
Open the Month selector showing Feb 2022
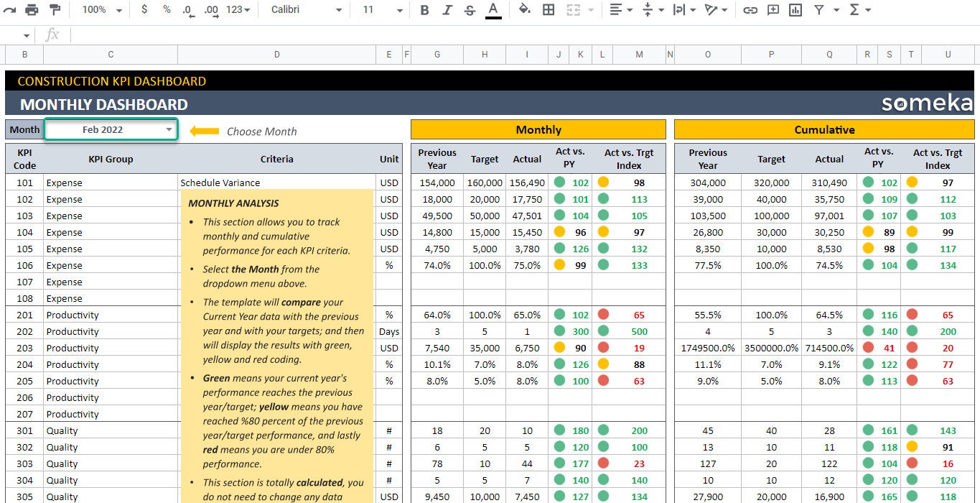click(110, 129)
